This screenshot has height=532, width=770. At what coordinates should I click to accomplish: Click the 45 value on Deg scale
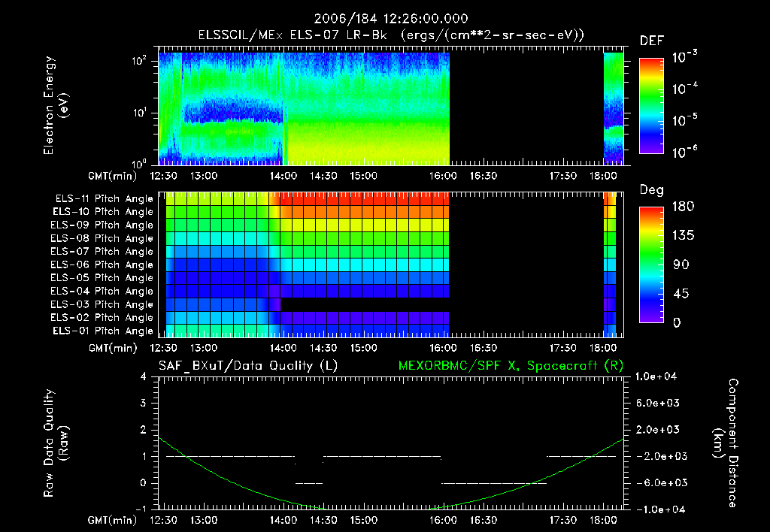click(x=681, y=294)
